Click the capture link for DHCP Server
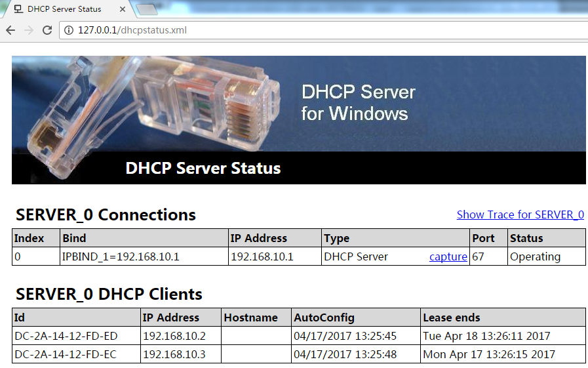This screenshot has height=368, width=588. click(x=448, y=256)
